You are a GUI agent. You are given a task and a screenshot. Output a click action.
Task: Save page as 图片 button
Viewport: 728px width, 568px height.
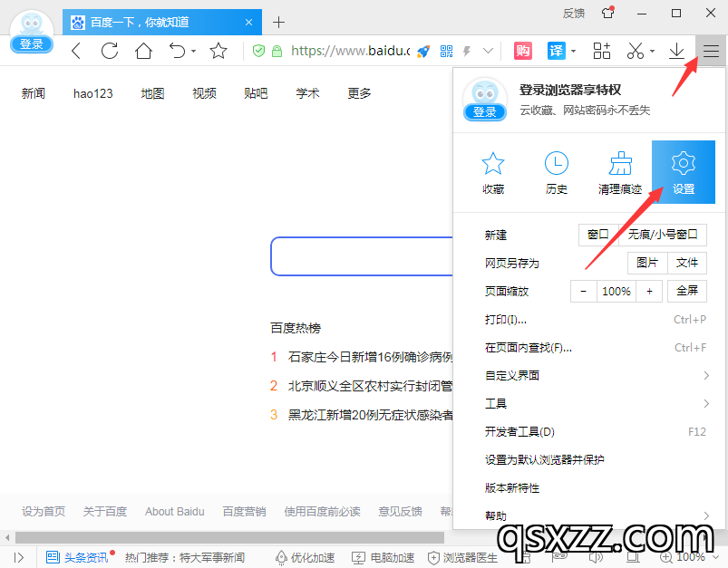[x=647, y=263]
